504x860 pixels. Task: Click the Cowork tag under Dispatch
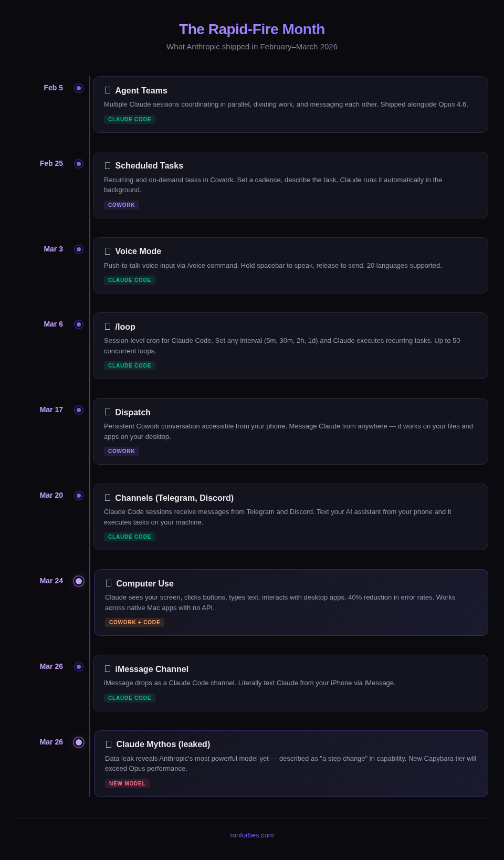(x=121, y=452)
